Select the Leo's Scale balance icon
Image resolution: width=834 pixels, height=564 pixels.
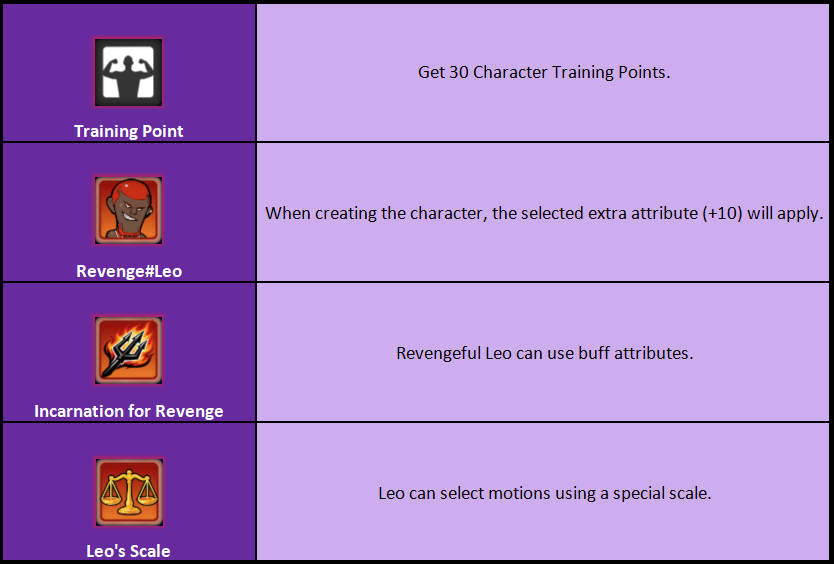tap(129, 492)
